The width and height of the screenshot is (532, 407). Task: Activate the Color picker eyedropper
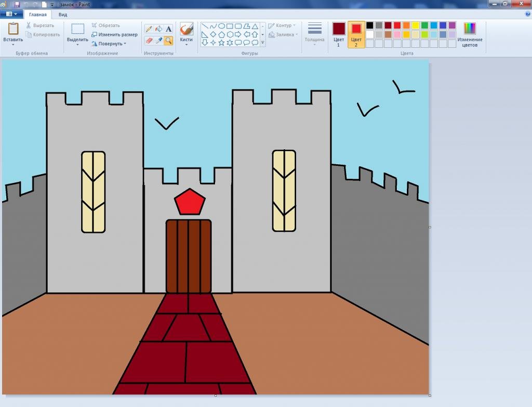point(159,40)
